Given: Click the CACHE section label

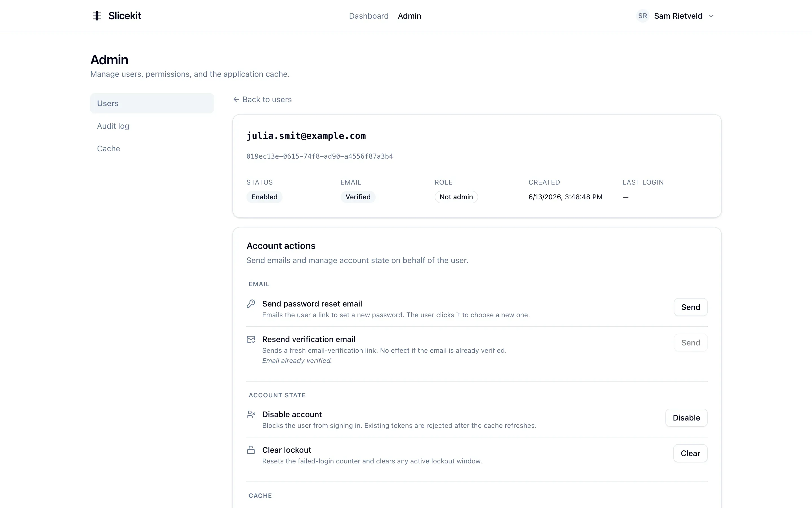Looking at the screenshot, I should click(261, 496).
